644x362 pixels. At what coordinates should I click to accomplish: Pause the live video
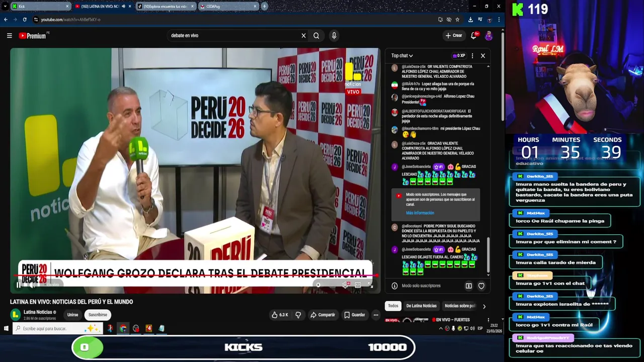point(19,285)
